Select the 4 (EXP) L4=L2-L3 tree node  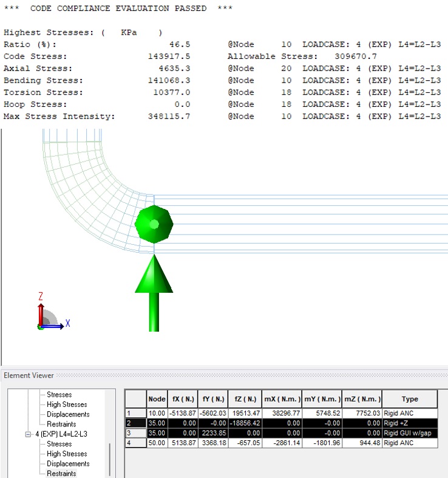(x=62, y=434)
